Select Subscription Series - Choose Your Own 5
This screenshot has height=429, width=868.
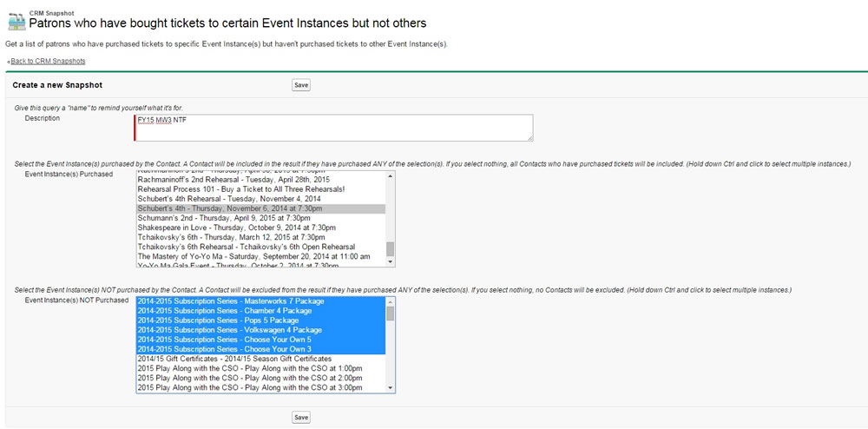click(260, 340)
